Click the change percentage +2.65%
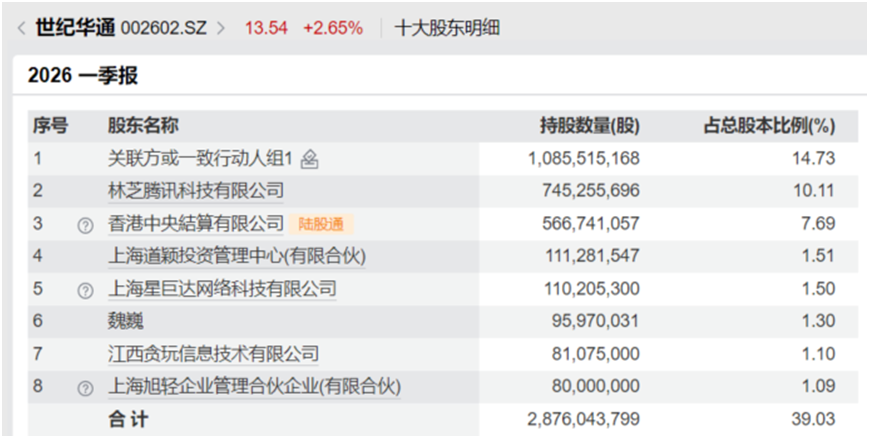 pos(333,28)
